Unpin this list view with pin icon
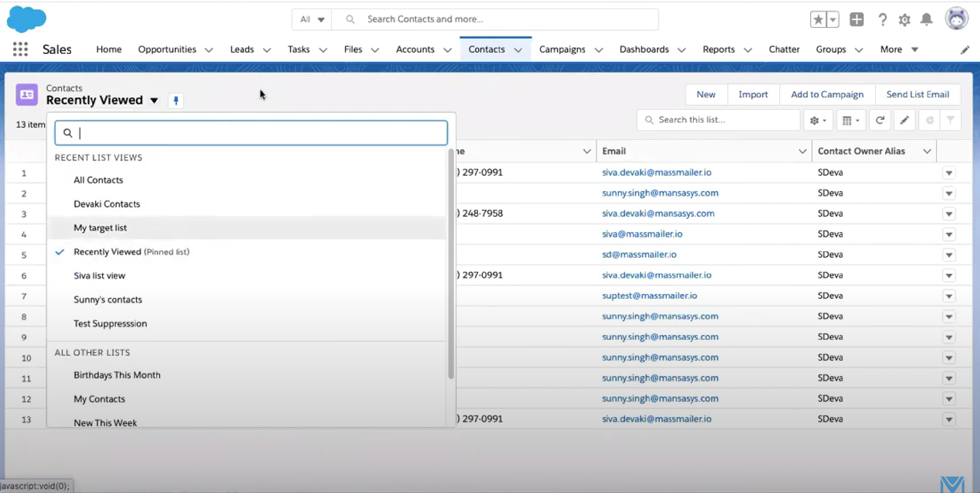980x493 pixels. click(x=176, y=101)
